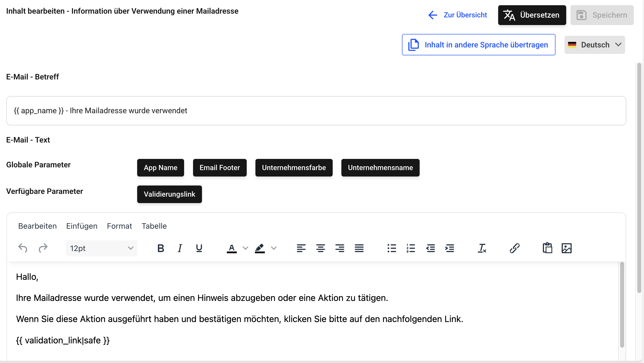Click the undo arrow icon
The image size is (644, 363).
pos(23,248)
